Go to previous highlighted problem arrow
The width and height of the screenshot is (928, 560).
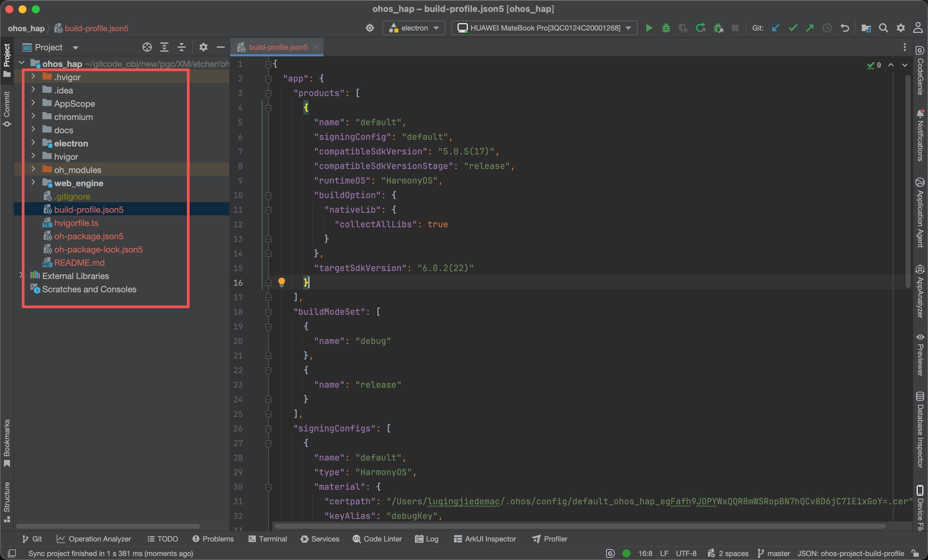click(891, 65)
